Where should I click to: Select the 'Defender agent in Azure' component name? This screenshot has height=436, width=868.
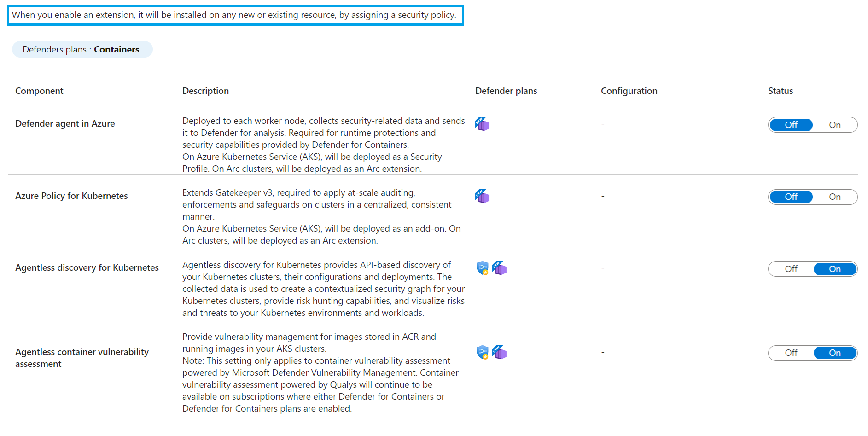pos(65,123)
